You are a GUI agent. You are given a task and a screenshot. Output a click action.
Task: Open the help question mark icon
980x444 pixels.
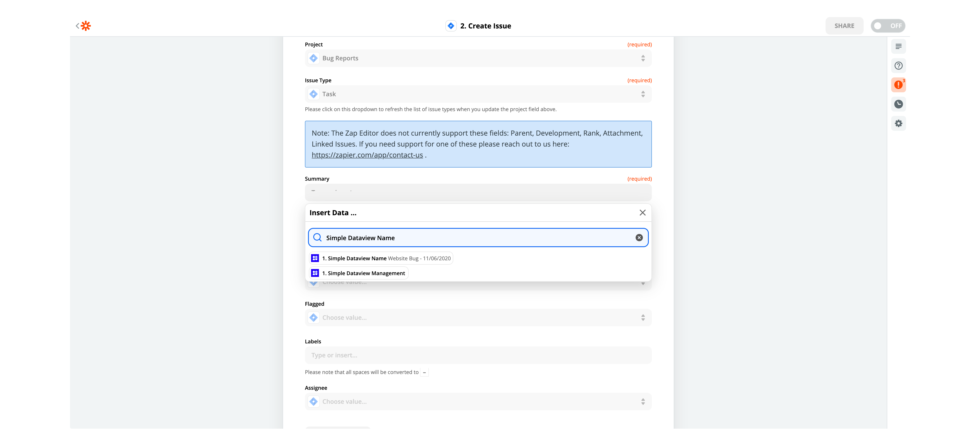coord(898,66)
